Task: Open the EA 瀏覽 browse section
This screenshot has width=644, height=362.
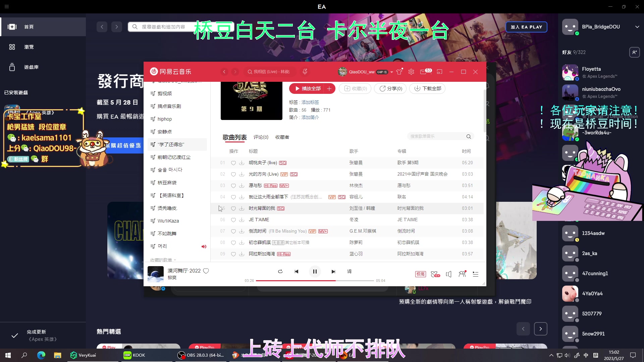Action: (43, 47)
